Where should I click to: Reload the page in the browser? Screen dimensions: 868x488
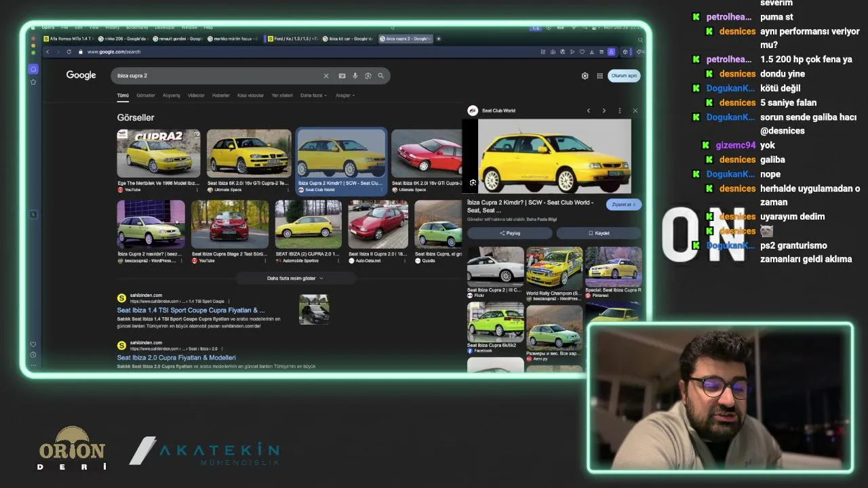pyautogui.click(x=68, y=52)
